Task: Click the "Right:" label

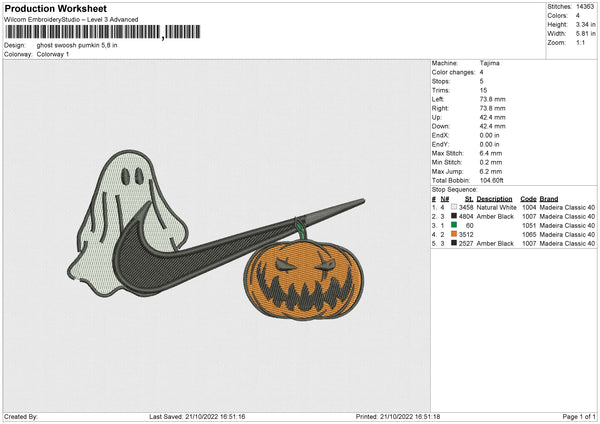Action: click(x=440, y=108)
